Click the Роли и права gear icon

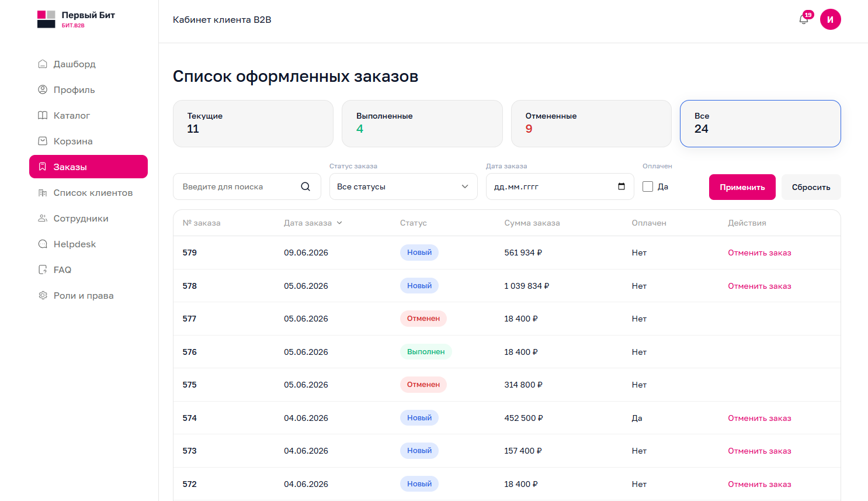43,296
